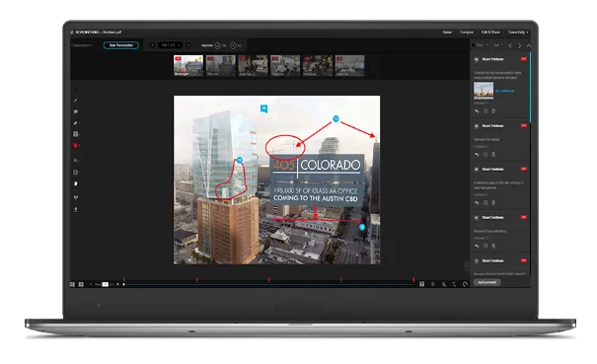Image resolution: width=597 pixels, height=364 pixels.
Task: Open the Edit & Share menu
Action: pyautogui.click(x=490, y=33)
